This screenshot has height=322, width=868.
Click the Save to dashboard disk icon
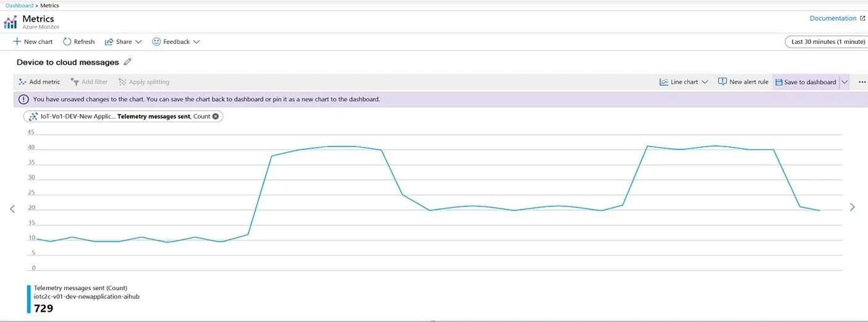pyautogui.click(x=779, y=82)
